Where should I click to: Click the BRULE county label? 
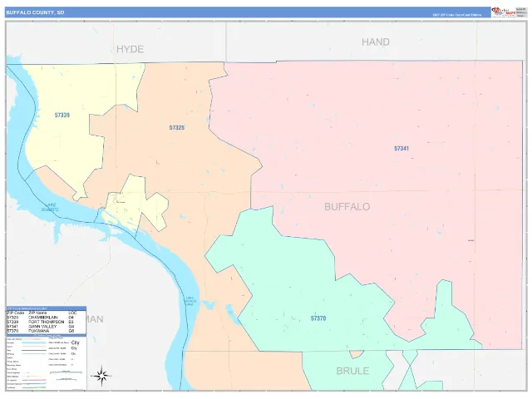point(352,371)
